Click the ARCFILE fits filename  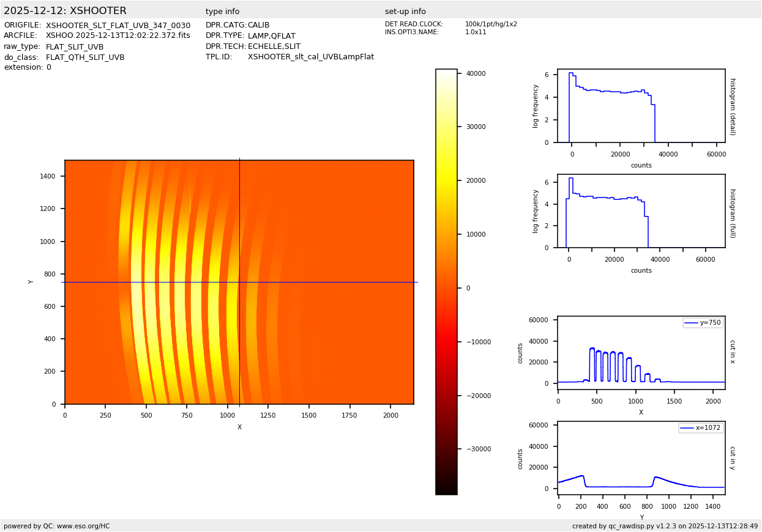point(118,35)
